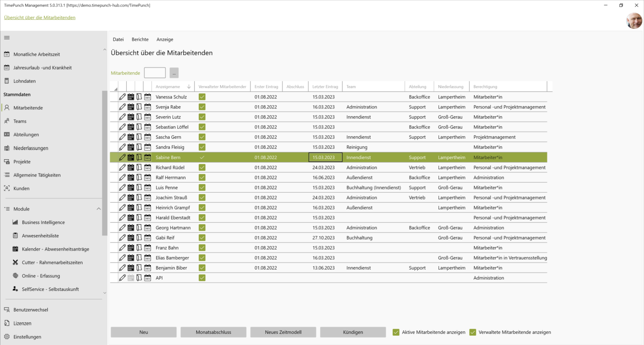Open the 365 year calendar icon for Sebastian Löffel
The width and height of the screenshot is (644, 345).
[148, 127]
